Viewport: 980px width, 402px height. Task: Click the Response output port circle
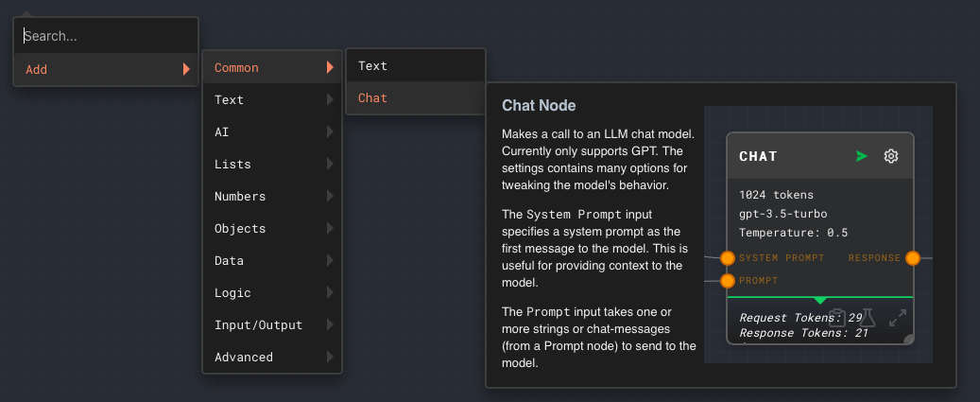(x=913, y=258)
